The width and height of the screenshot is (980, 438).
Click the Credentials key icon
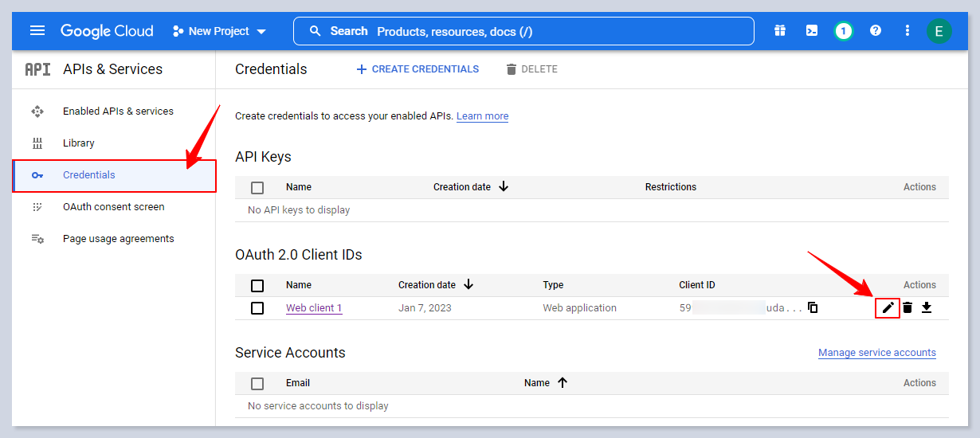pos(37,175)
